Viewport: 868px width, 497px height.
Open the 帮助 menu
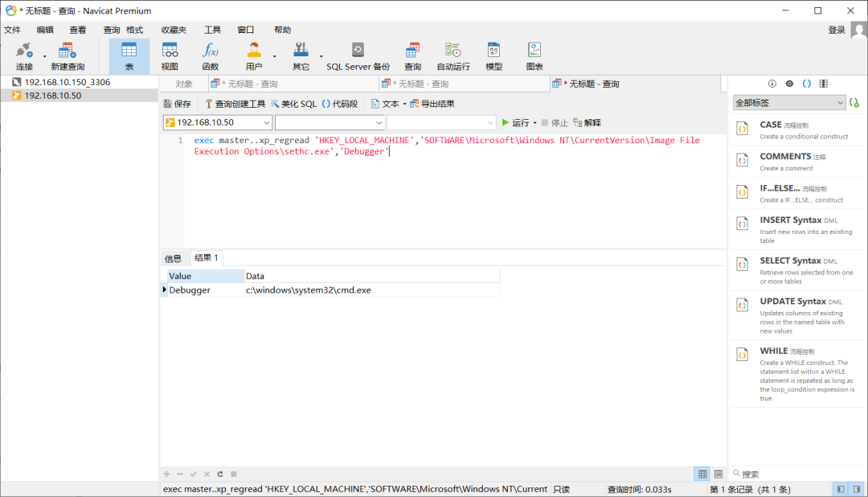tap(282, 30)
